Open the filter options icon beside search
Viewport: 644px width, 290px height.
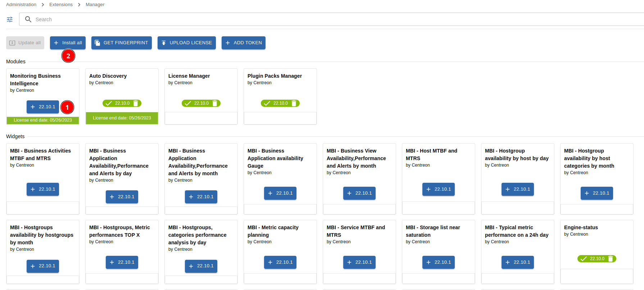10,19
